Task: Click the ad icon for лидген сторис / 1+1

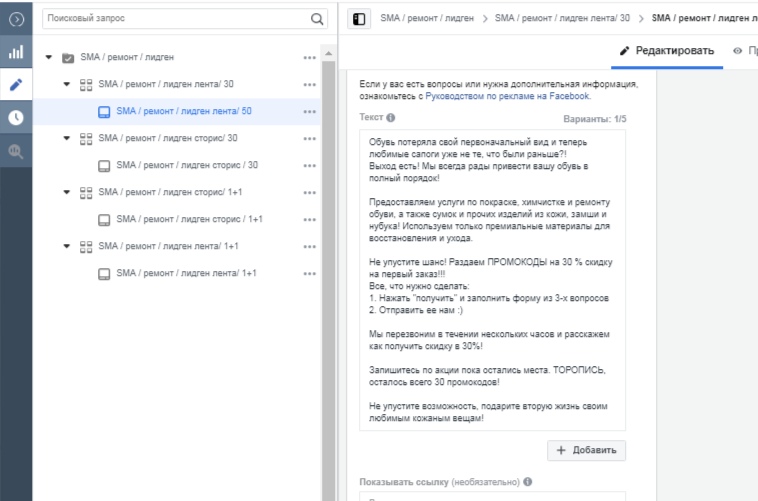Action: click(104, 220)
